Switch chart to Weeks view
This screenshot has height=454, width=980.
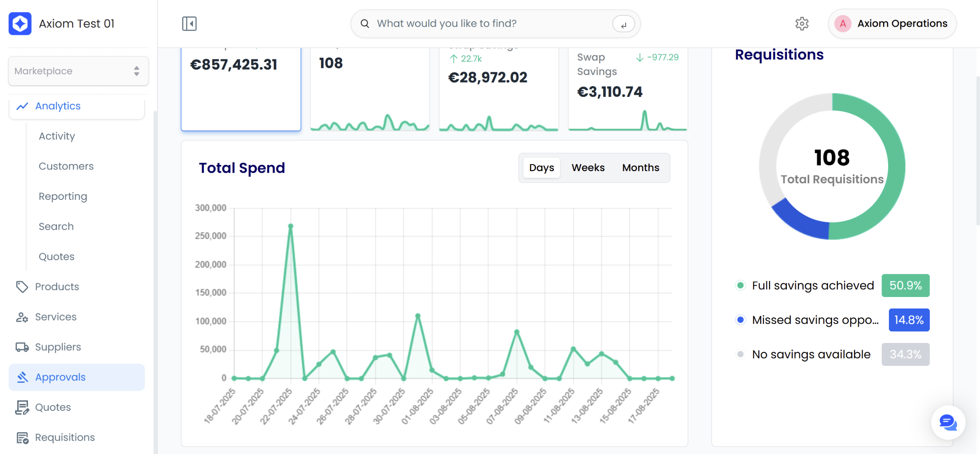588,168
